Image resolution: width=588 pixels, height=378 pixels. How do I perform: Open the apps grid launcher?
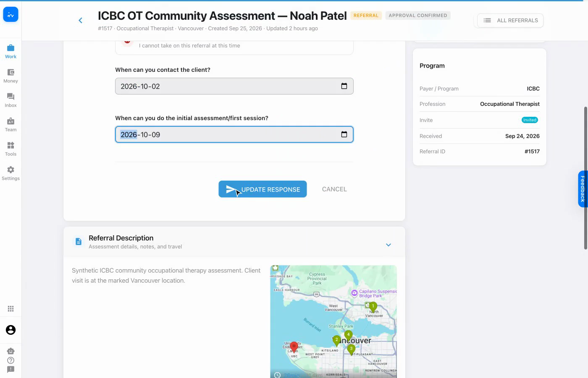pos(10,309)
